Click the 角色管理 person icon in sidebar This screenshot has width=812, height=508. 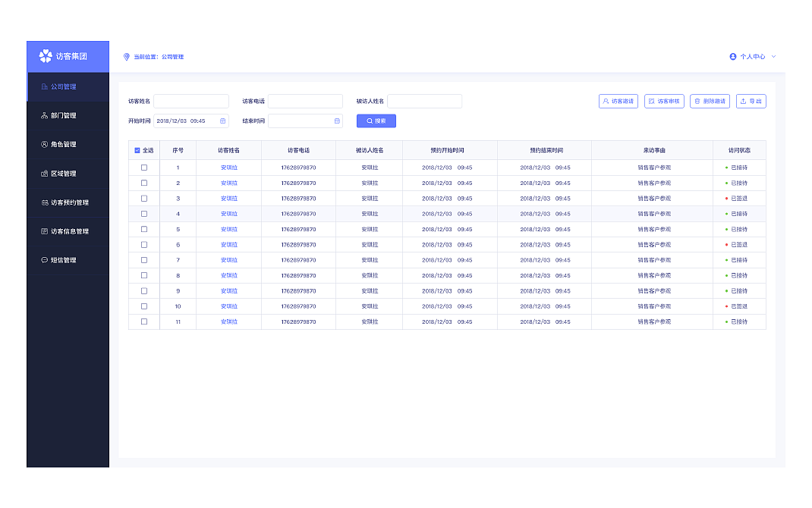[x=45, y=145]
